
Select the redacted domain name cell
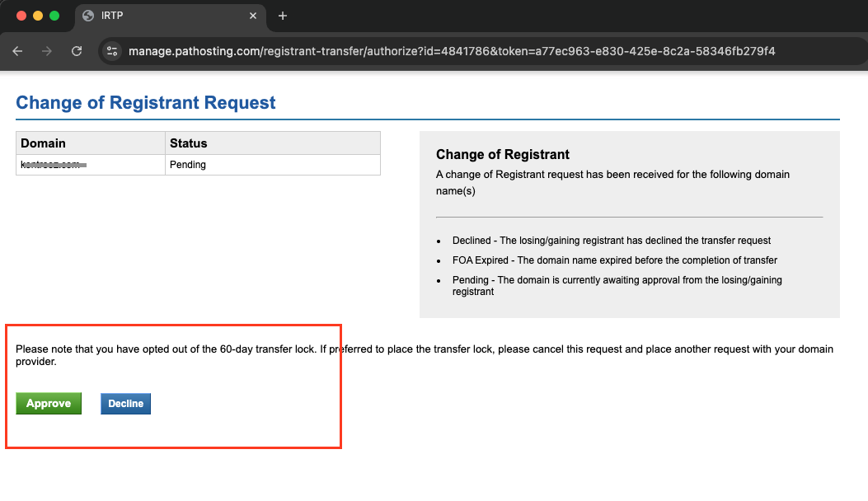coord(91,165)
